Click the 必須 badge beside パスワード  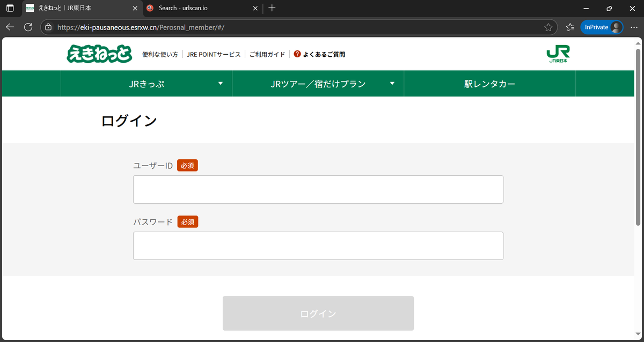(187, 222)
